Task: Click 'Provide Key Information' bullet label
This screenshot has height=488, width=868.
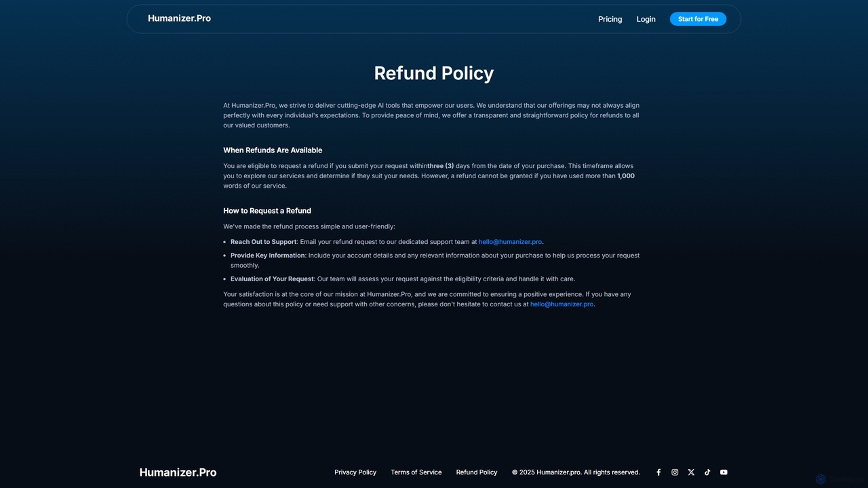Action: (x=268, y=256)
